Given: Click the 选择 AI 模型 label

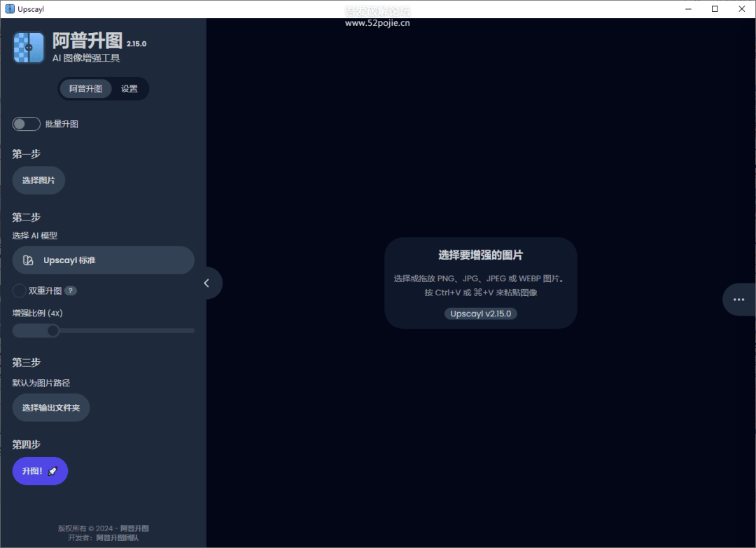Looking at the screenshot, I should 35,236.
